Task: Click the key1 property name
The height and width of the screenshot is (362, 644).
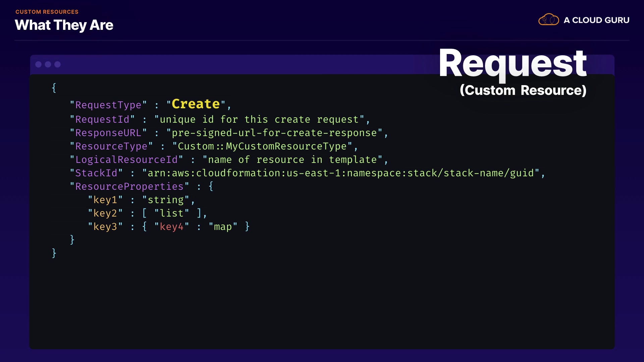Action: (x=105, y=200)
